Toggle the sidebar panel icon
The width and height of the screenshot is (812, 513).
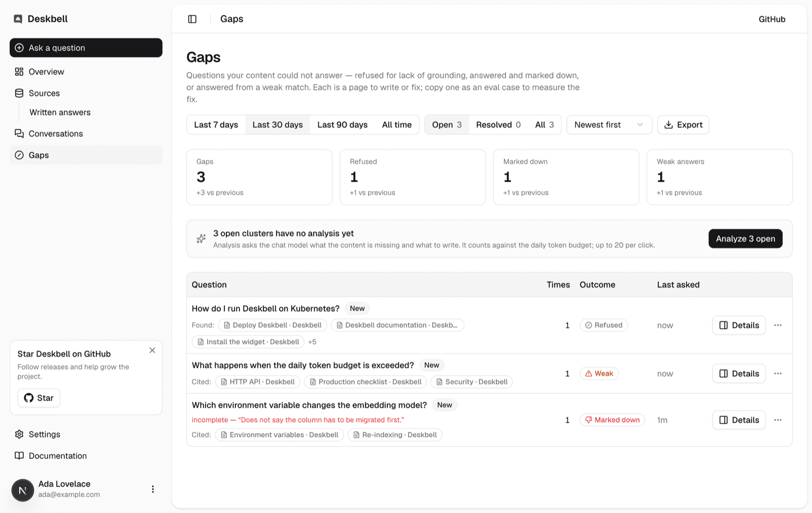pyautogui.click(x=192, y=19)
